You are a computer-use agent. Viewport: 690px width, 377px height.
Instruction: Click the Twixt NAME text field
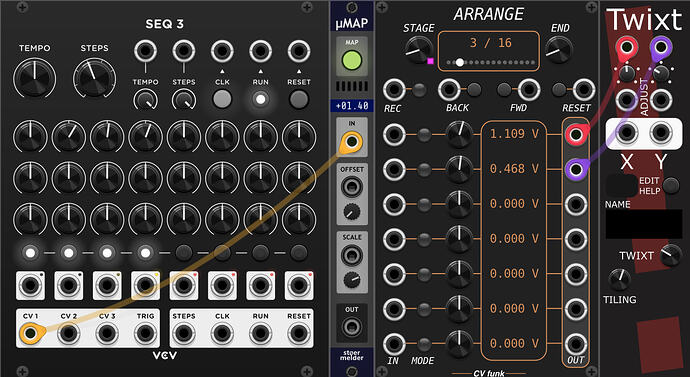pyautogui.click(x=644, y=224)
